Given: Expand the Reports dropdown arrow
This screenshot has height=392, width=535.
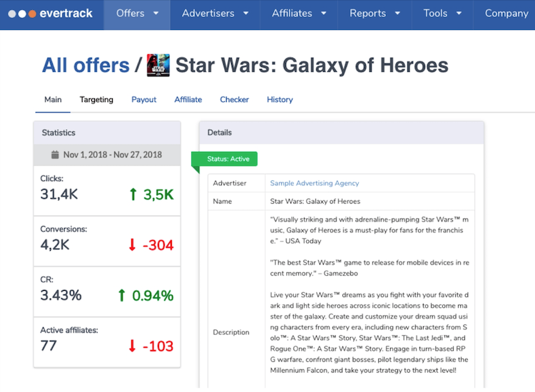Looking at the screenshot, I should (397, 14).
